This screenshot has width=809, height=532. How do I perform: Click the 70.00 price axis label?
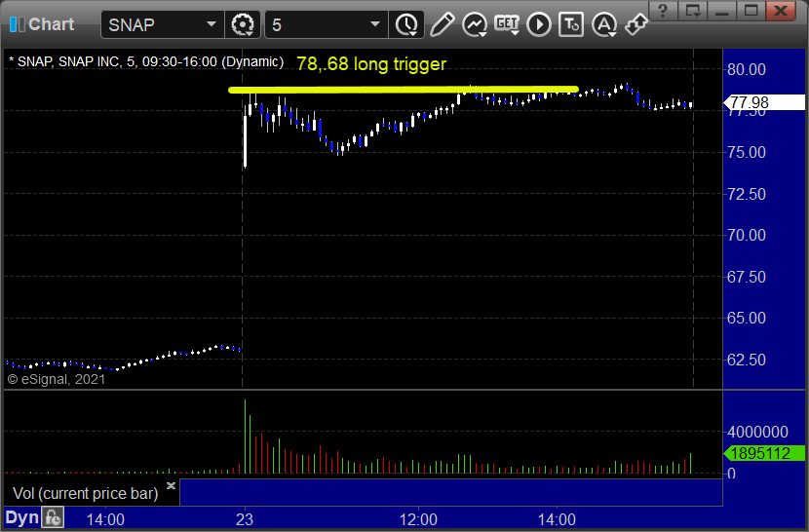746,235
